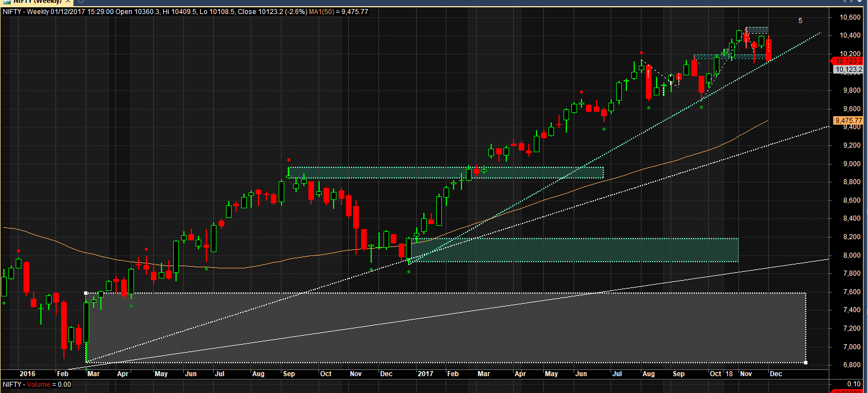Open the diamond drop-down at top right corner
868x393 pixels.
pos(860,2)
